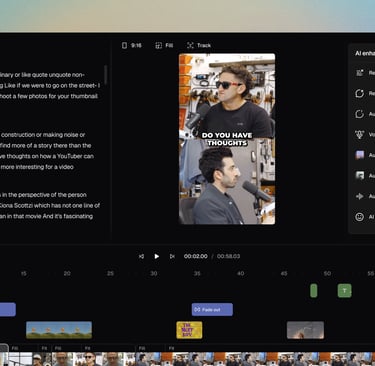Click transcript line 'a few photos for your thumbnail'
The height and width of the screenshot is (366, 375).
[x=49, y=96]
